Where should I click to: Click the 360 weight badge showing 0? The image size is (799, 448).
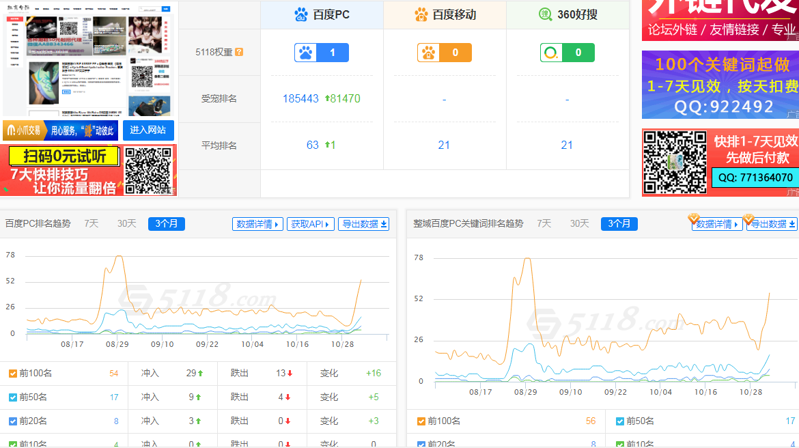567,52
